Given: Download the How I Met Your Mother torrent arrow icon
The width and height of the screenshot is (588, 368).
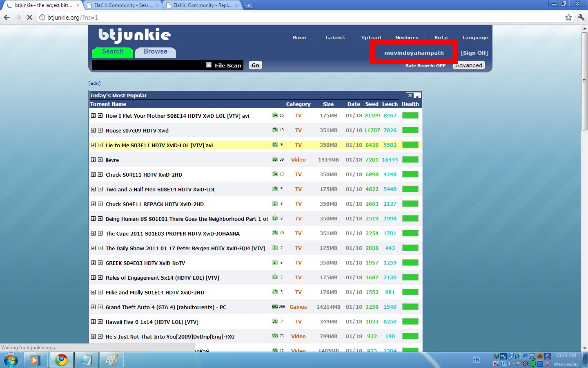Looking at the screenshot, I should (x=93, y=116).
